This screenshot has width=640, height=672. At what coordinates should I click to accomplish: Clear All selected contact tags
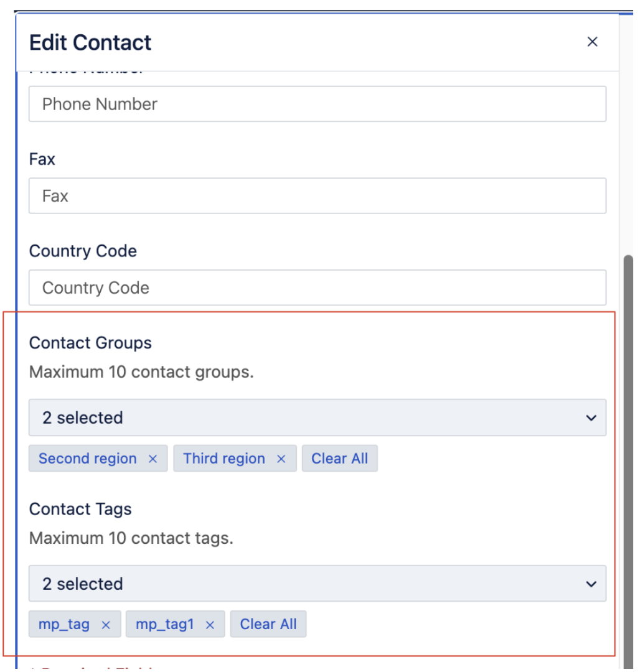[268, 625]
